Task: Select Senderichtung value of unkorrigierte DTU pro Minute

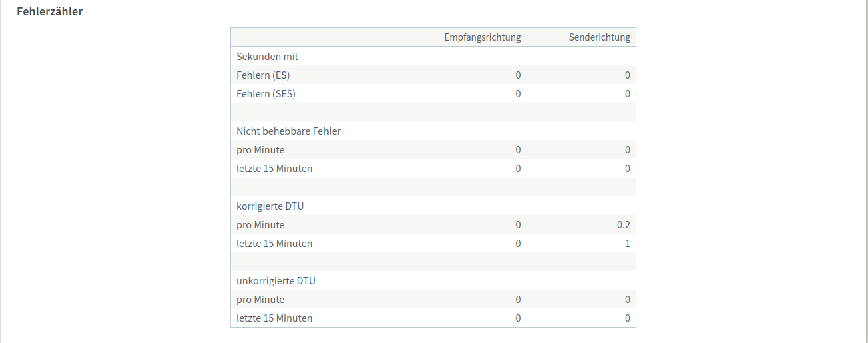Action: coord(628,300)
